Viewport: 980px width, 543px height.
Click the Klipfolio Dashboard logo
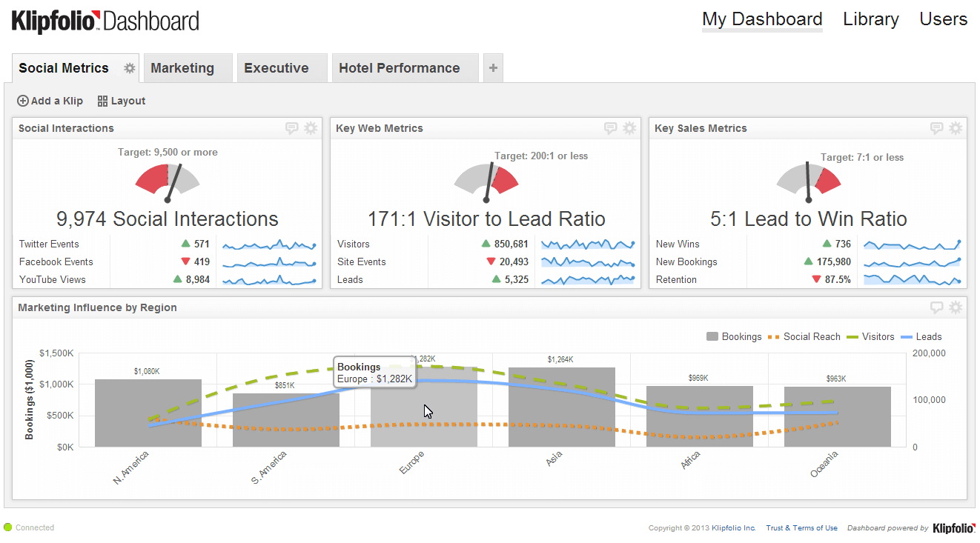pos(104,21)
